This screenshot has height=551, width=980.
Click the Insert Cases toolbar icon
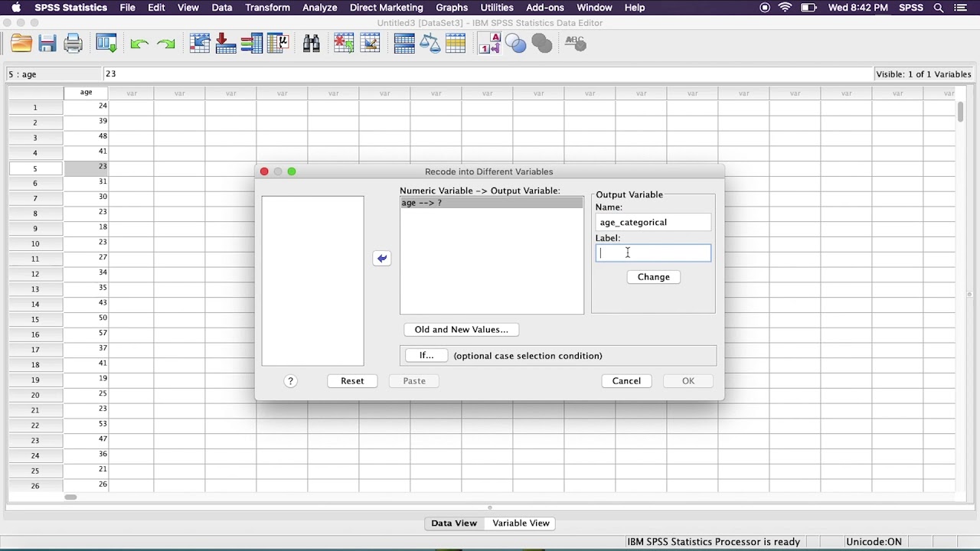tap(344, 44)
